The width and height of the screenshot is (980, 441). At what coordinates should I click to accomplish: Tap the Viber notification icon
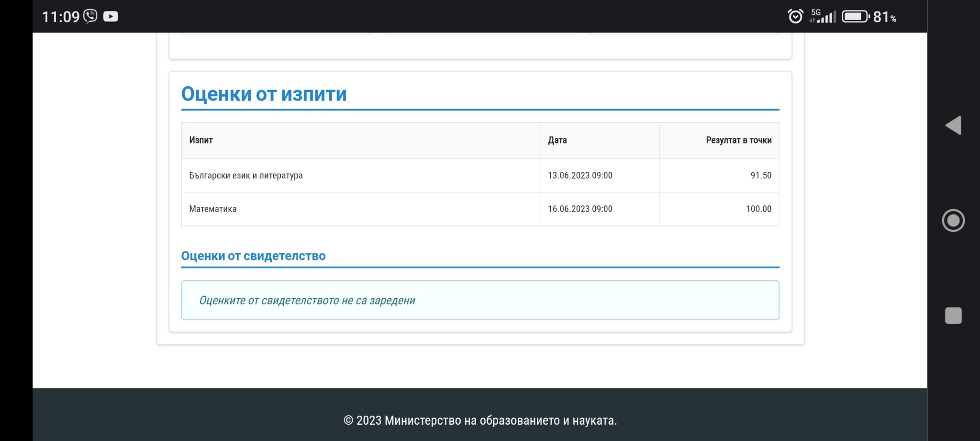point(90,17)
